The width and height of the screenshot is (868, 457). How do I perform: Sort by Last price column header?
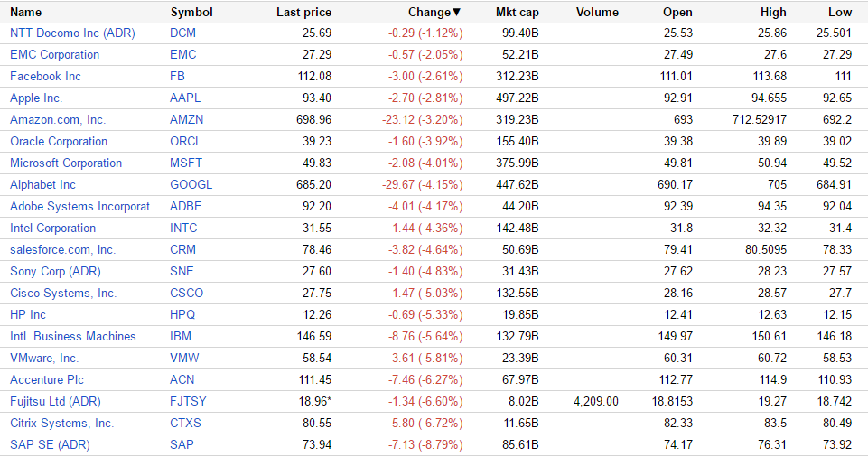[x=303, y=13]
